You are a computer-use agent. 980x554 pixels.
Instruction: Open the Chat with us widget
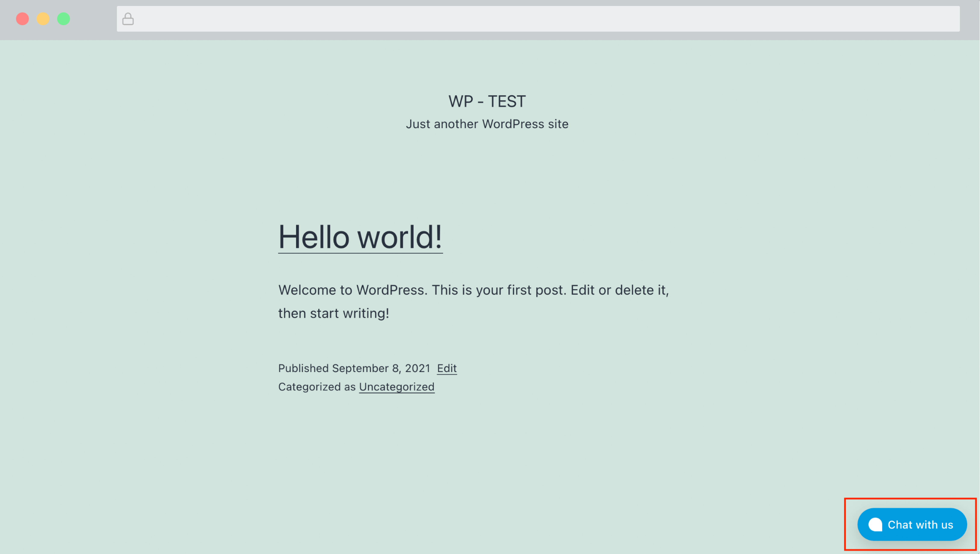coord(912,524)
